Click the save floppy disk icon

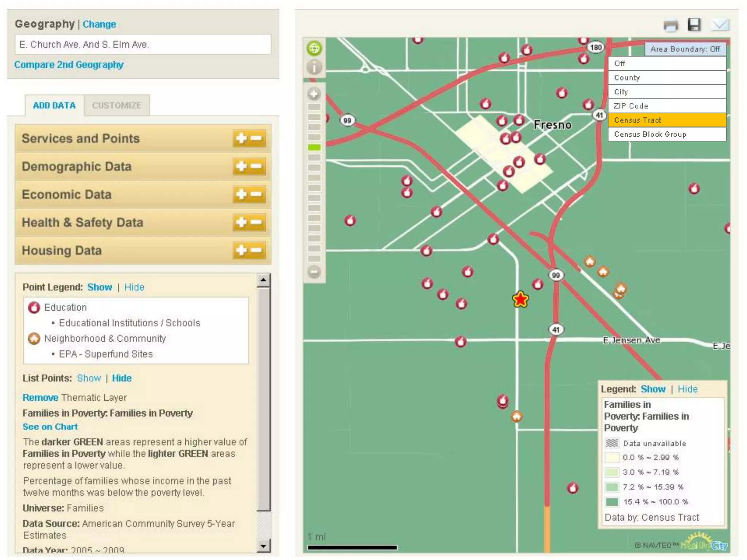point(694,25)
